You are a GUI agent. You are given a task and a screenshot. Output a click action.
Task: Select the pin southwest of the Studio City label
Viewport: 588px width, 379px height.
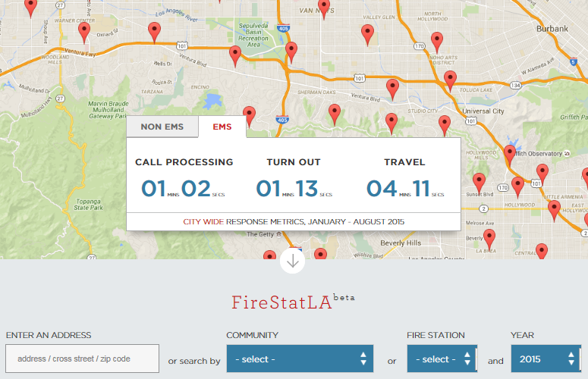tap(391, 124)
